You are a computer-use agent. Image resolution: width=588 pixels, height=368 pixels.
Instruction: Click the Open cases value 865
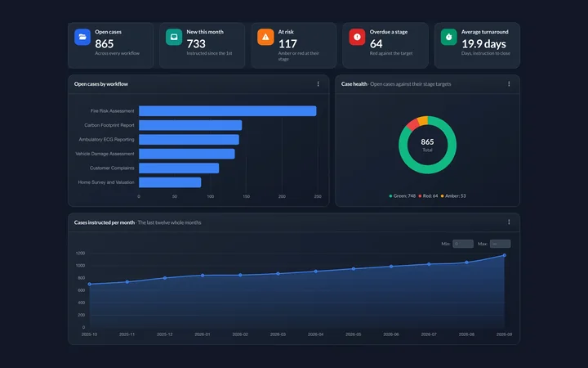click(x=105, y=44)
